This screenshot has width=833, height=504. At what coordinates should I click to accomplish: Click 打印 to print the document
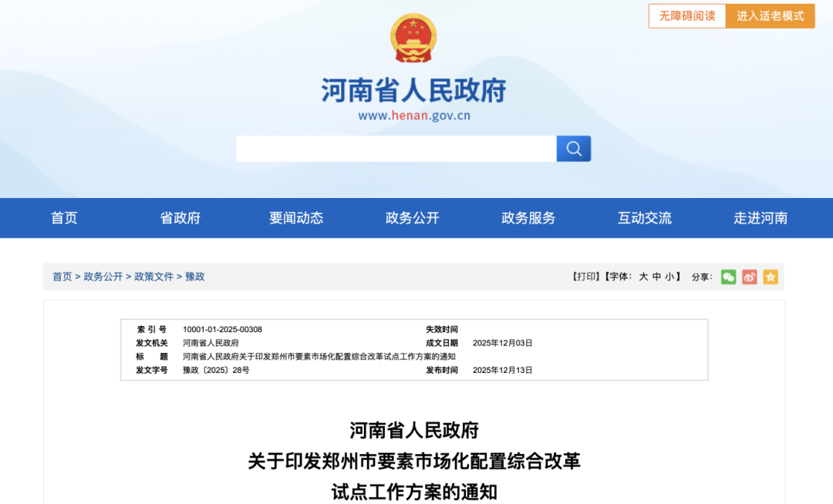(585, 277)
